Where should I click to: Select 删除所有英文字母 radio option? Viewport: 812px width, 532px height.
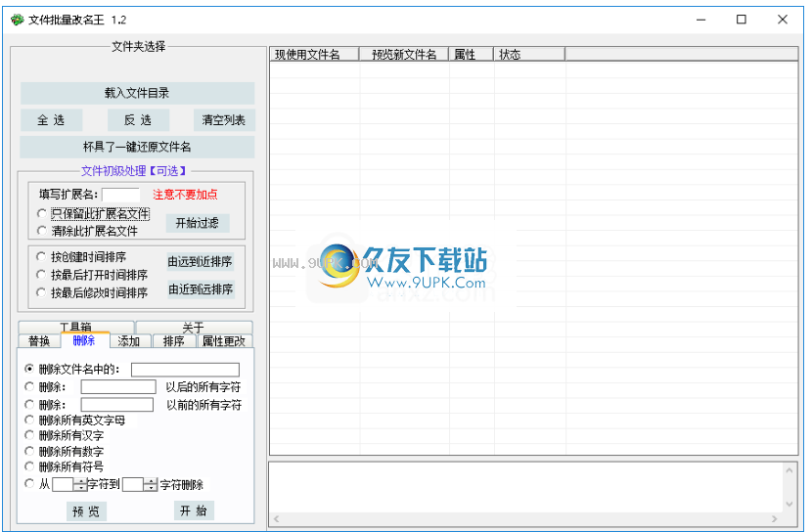pos(75,421)
